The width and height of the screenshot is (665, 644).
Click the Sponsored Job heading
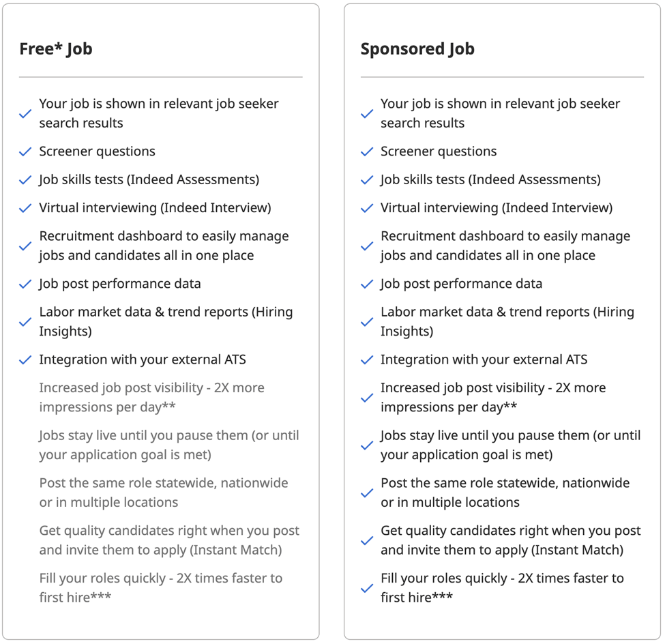417,49
